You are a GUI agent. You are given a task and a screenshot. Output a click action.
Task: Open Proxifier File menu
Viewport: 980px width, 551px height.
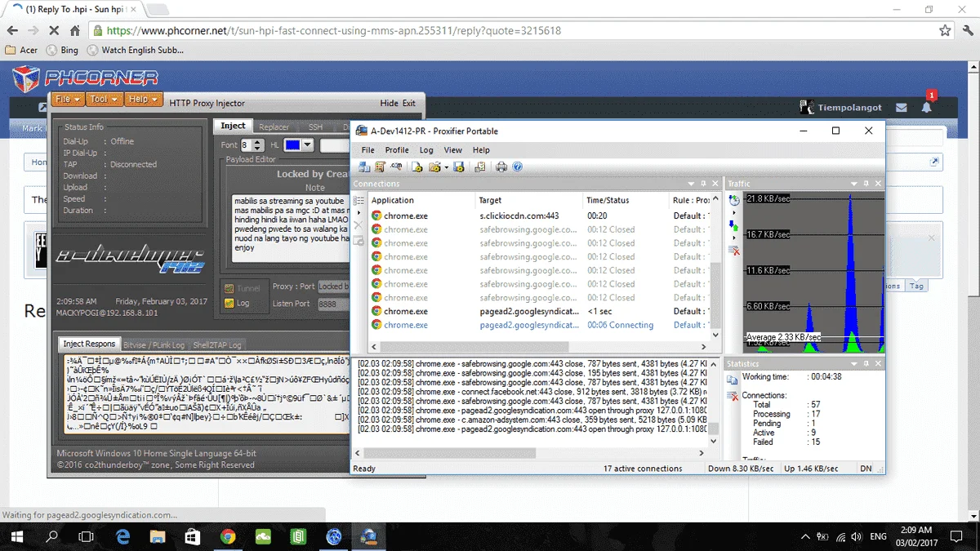coord(368,150)
